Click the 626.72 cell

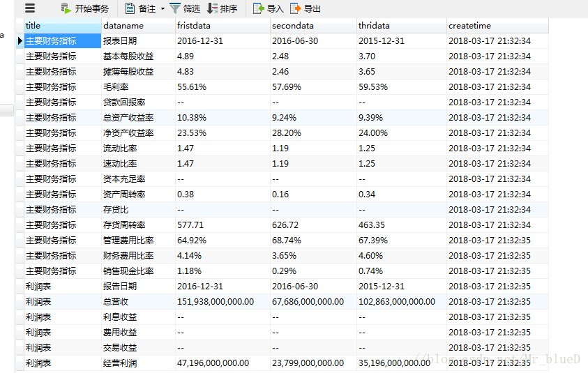[x=313, y=225]
